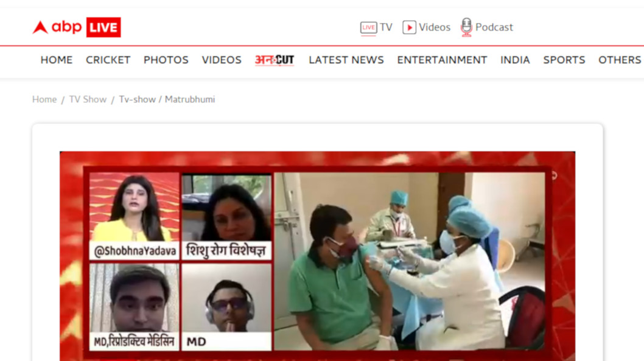Open the ENTERTAINMENT section
Screen dimensions: 644x361
tap(442, 60)
